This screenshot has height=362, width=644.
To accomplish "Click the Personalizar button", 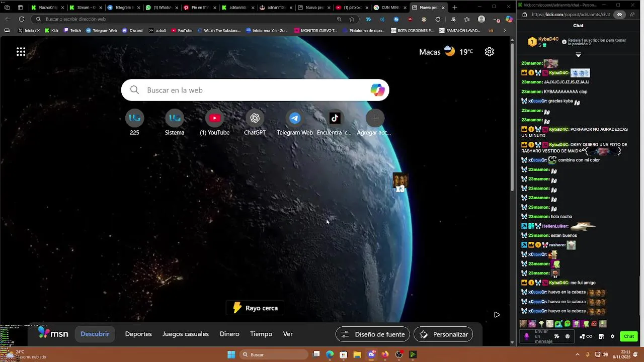I will [443, 334].
